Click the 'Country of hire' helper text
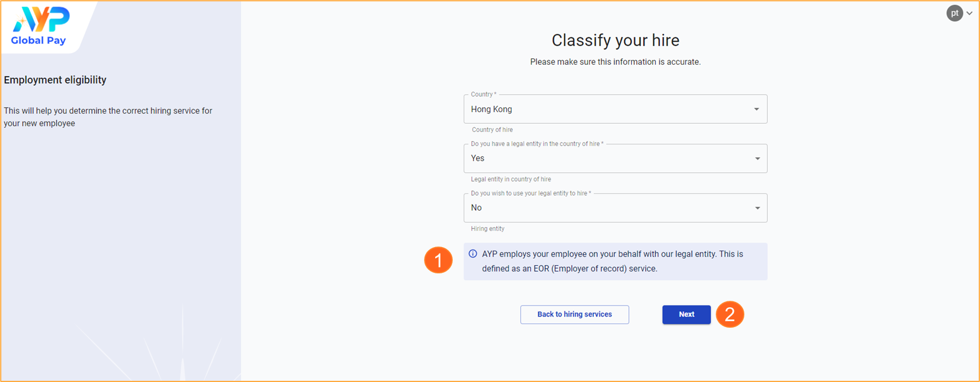The height and width of the screenshot is (382, 980). coord(492,130)
